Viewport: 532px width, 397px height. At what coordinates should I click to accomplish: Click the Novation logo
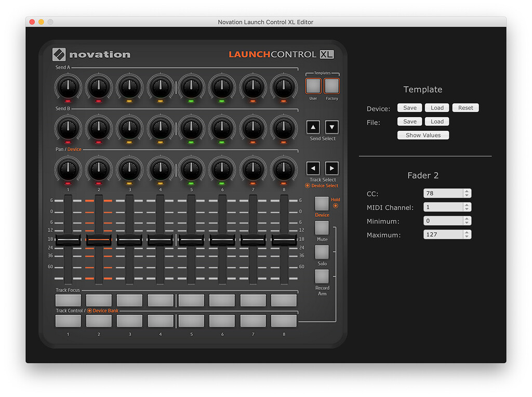(91, 54)
